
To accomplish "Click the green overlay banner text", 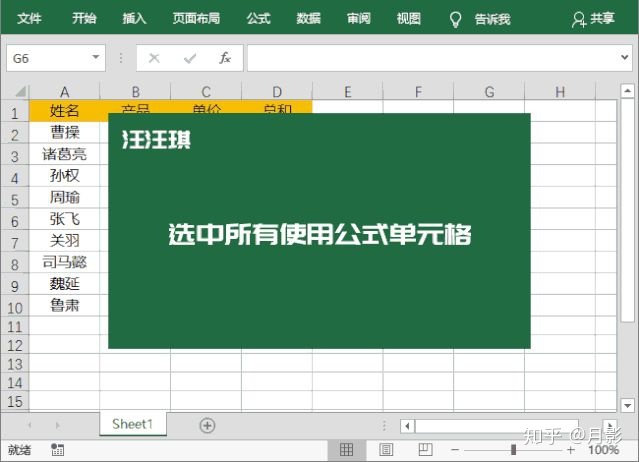I will [x=320, y=234].
